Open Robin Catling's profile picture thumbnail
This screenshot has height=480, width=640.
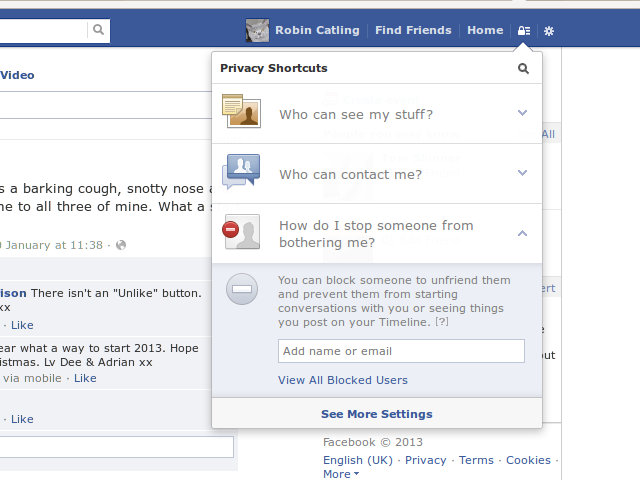click(257, 30)
